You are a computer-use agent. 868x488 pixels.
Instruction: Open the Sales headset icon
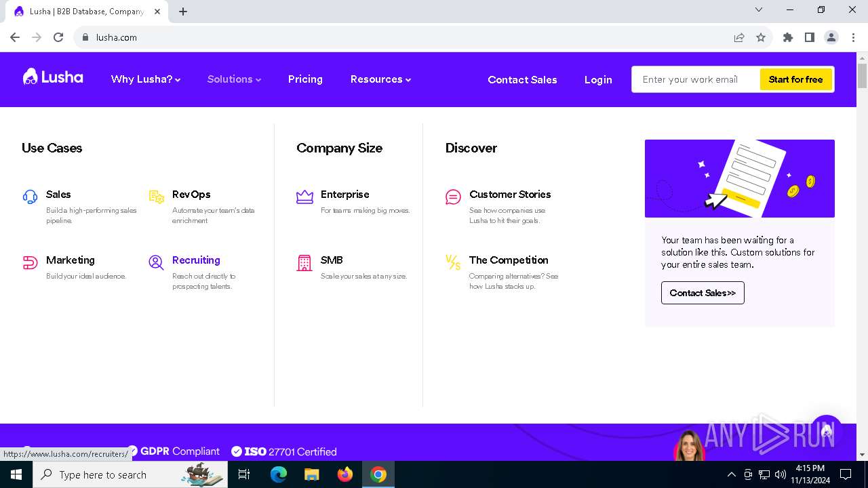30,197
